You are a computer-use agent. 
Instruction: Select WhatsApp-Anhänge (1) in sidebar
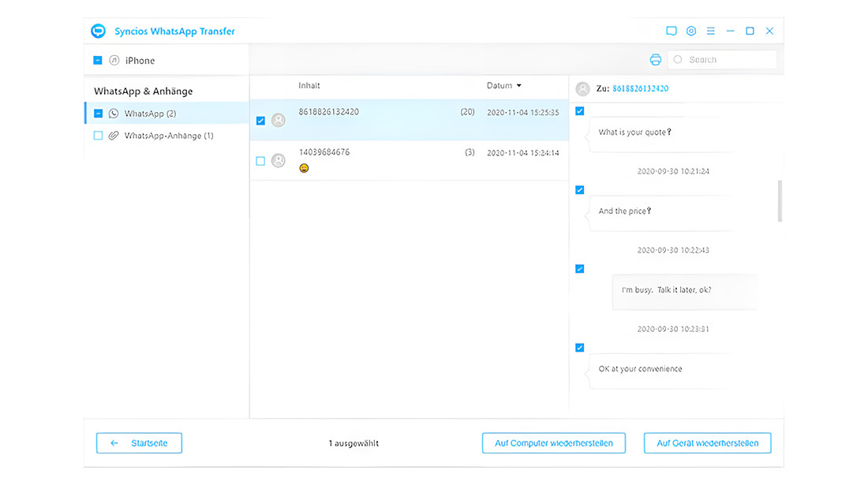(167, 136)
